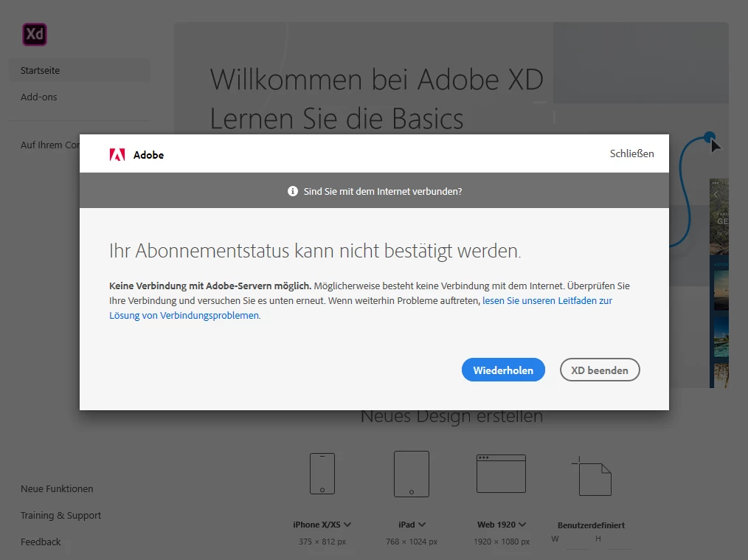Close the dialog via Schließen

(x=631, y=153)
